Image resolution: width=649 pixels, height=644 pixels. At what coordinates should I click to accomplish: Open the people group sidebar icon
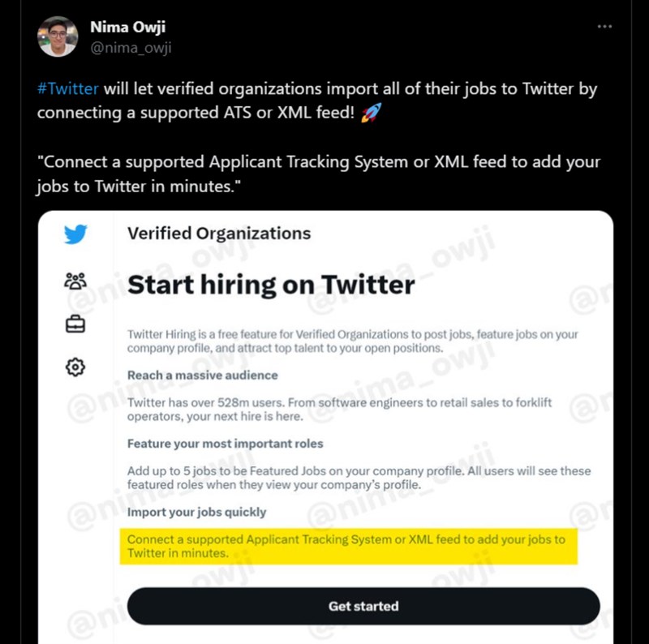75,281
